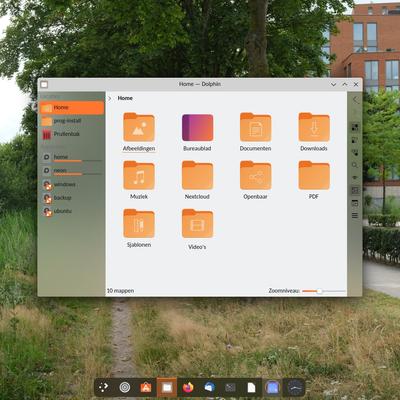Open the blank document icon in dock

252,387
